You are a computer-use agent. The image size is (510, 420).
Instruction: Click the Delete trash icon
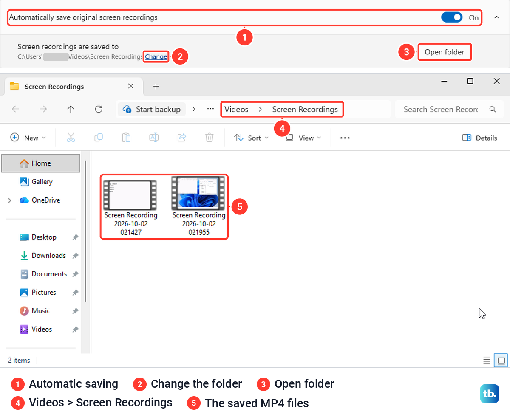pos(209,138)
